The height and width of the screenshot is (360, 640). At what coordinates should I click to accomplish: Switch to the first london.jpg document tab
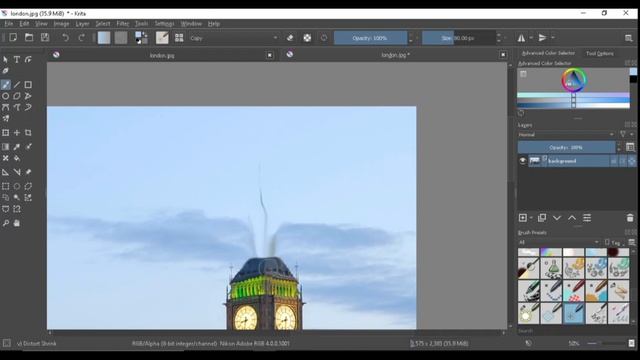pos(162,55)
